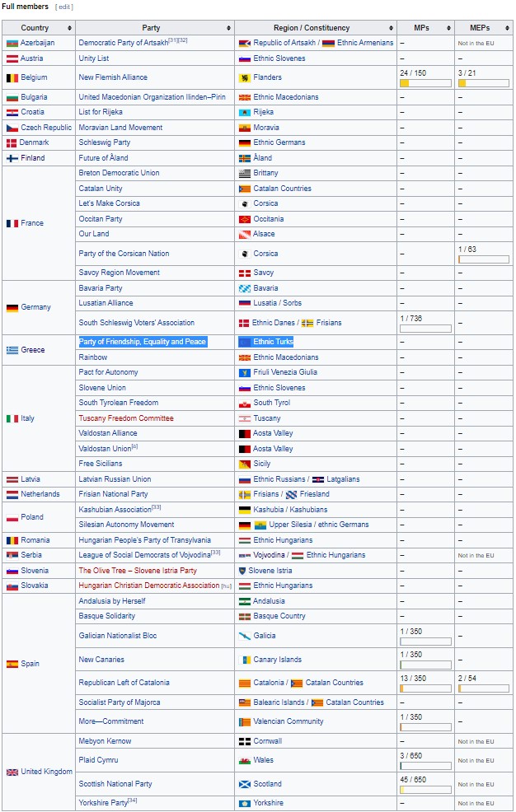The height and width of the screenshot is (812, 516).
Task: Click the Wales dragon flag icon
Action: [245, 761]
